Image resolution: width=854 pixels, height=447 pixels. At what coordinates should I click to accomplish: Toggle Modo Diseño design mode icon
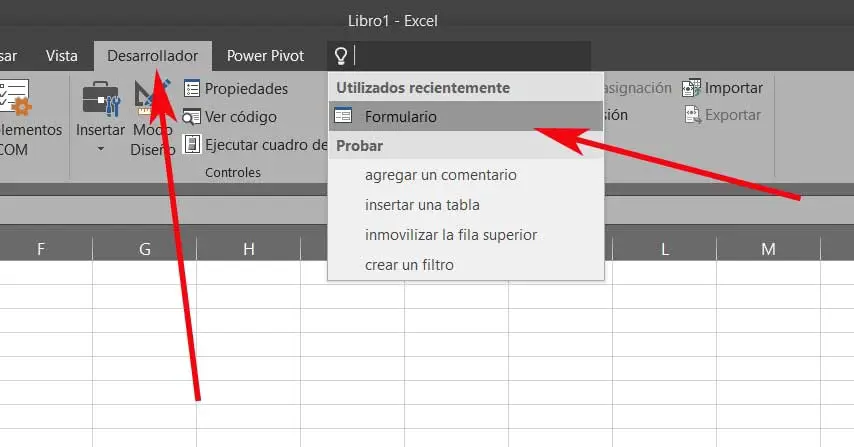151,97
